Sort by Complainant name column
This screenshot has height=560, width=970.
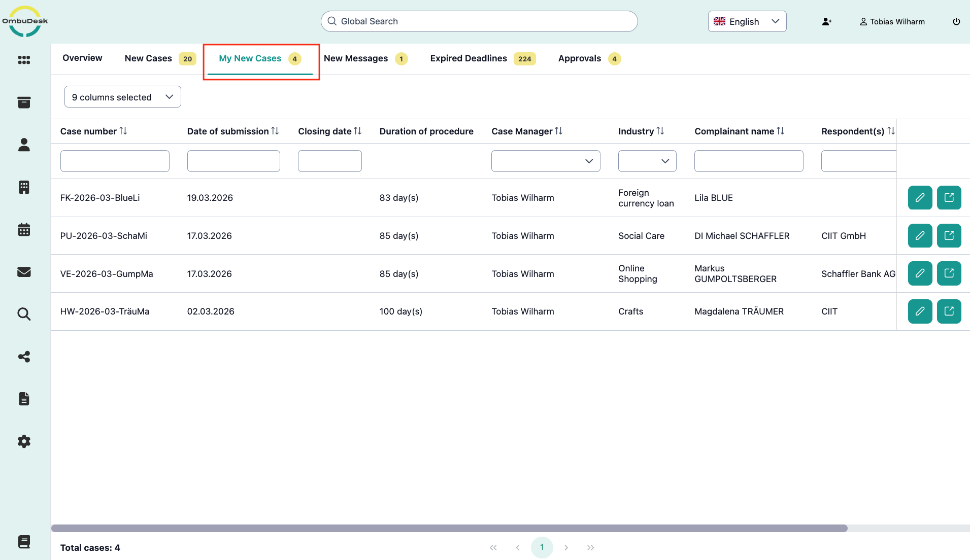[781, 131]
